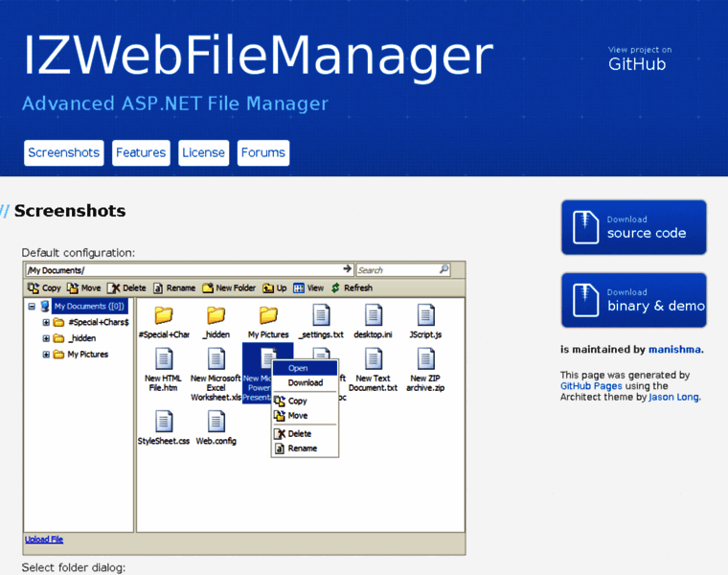Open the manishma maintainer link
Viewport: 728px width, 575px height.
tap(674, 349)
